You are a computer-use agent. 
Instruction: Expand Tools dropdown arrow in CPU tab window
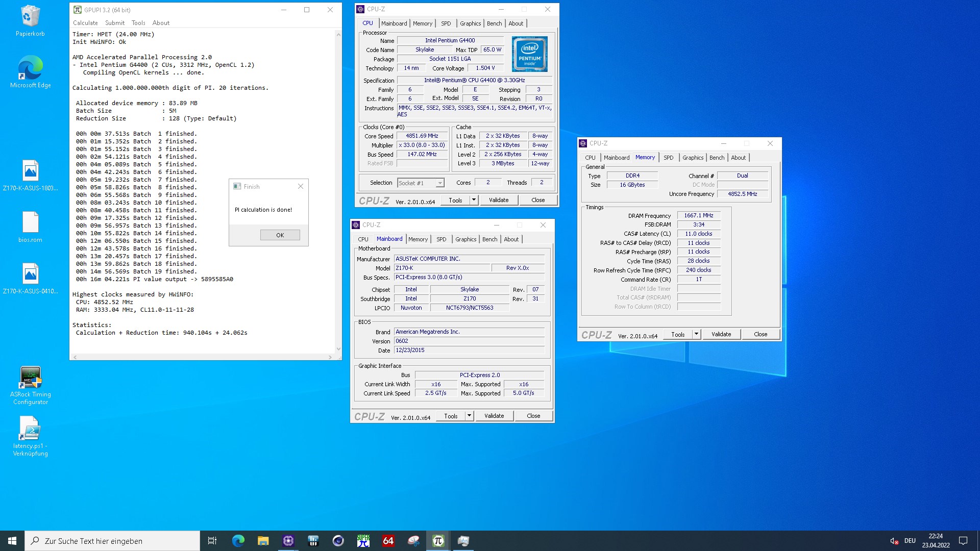[x=474, y=200]
